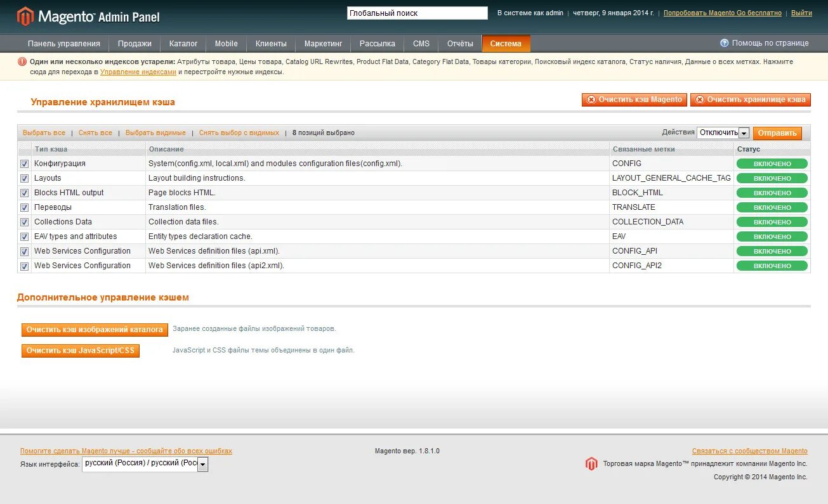The height and width of the screenshot is (504, 828).
Task: Open the Каталог menu
Action: 183,44
